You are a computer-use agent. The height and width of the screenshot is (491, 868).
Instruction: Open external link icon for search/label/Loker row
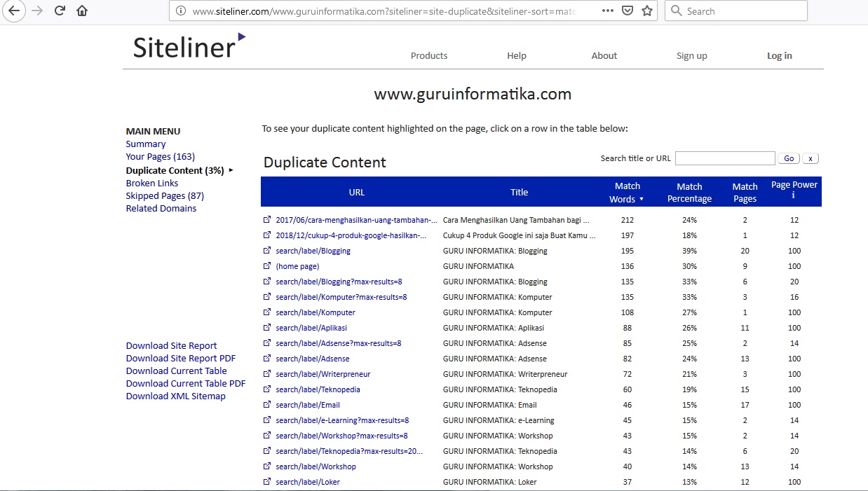point(266,481)
